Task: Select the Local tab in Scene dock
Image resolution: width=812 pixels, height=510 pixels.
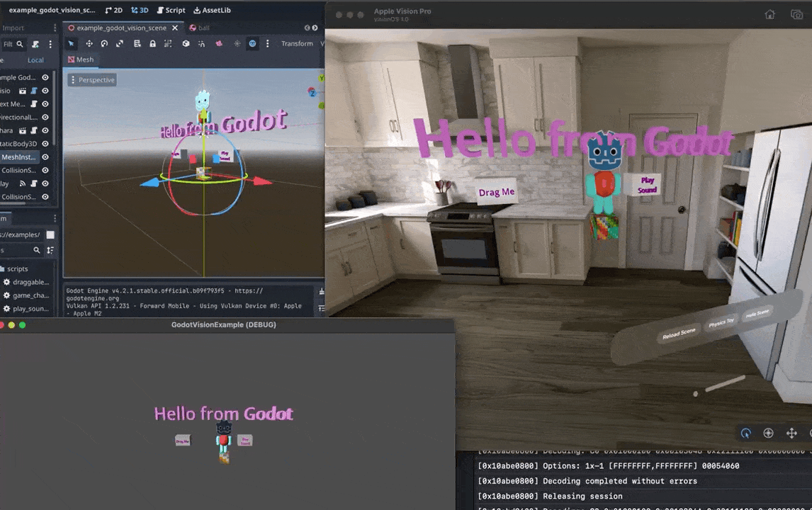Action: pyautogui.click(x=35, y=60)
